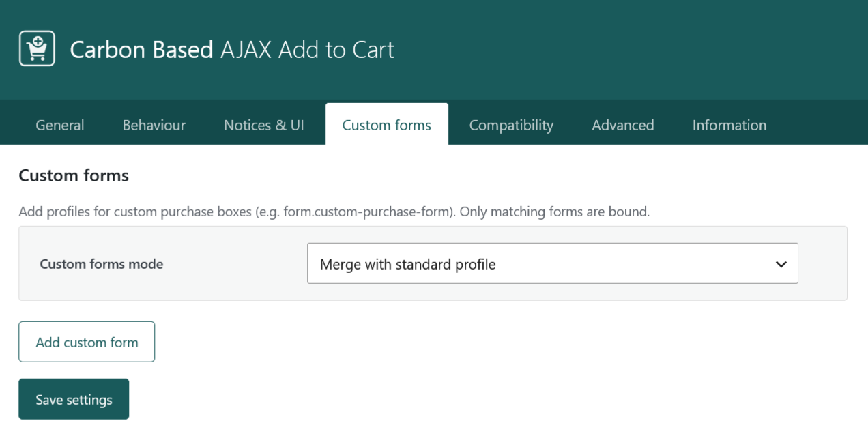Screen dimensions: 868x436
Task: Click the Custom forms section heading
Action: pyautogui.click(x=74, y=175)
